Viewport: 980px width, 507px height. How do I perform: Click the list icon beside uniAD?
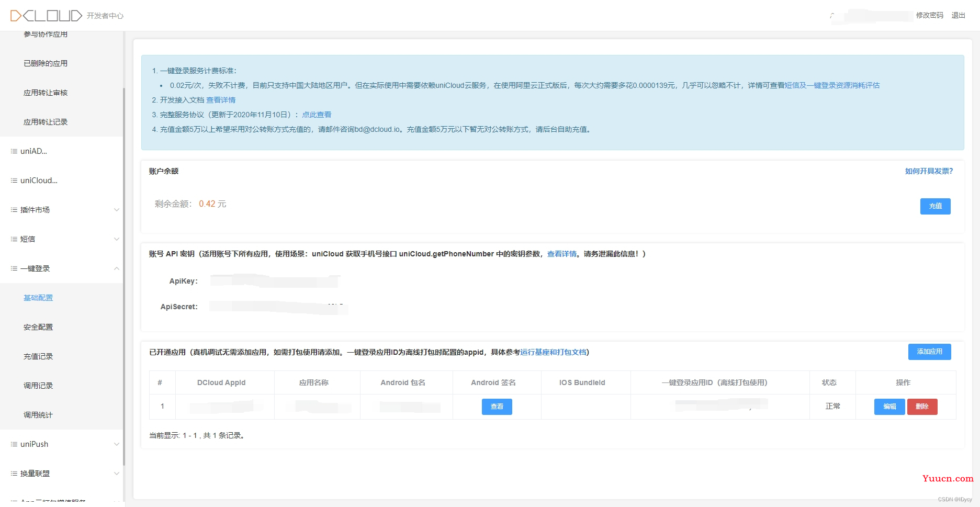pyautogui.click(x=14, y=151)
